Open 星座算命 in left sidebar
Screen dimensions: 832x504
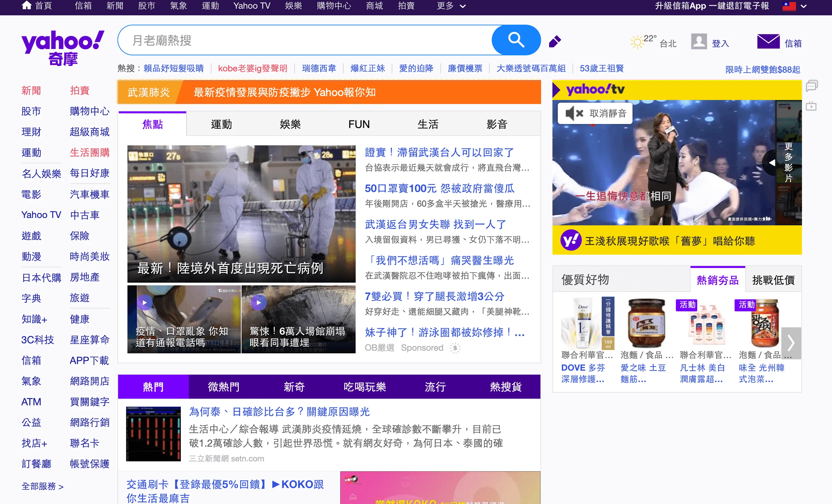point(89,340)
